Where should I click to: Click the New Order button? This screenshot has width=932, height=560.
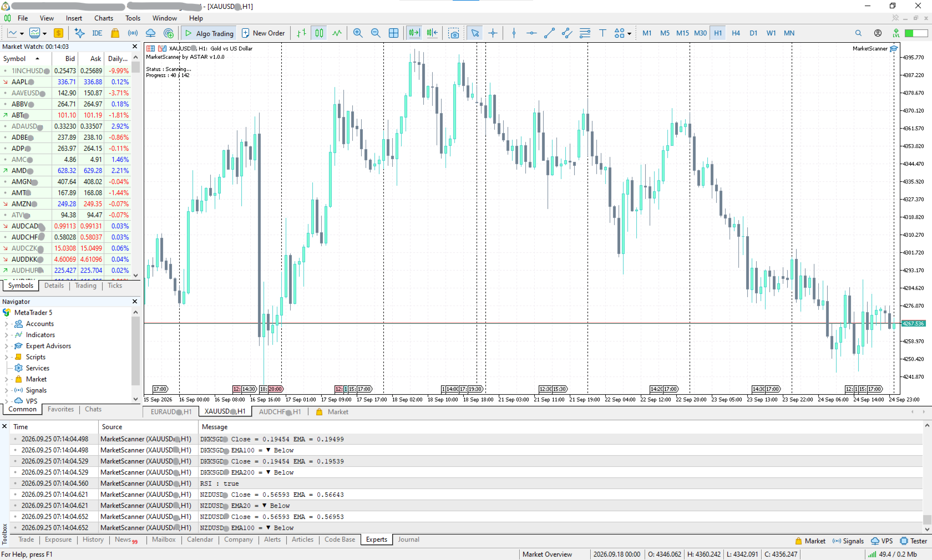tap(263, 33)
